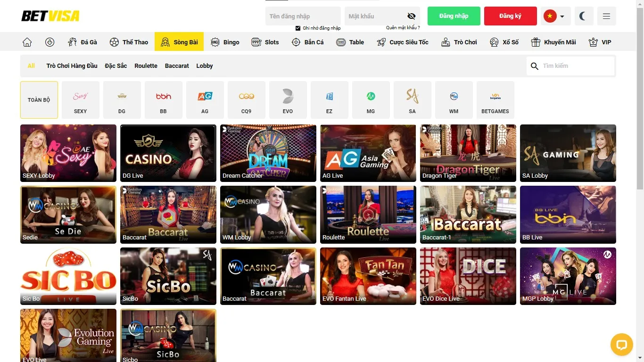Select the Lobby filter tab
The image size is (644, 362).
pyautogui.click(x=205, y=66)
